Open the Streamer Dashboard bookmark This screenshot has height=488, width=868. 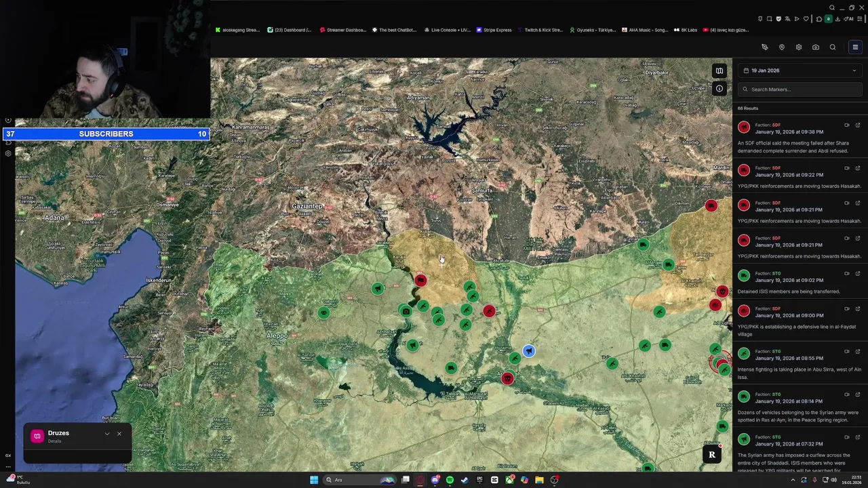click(x=342, y=30)
